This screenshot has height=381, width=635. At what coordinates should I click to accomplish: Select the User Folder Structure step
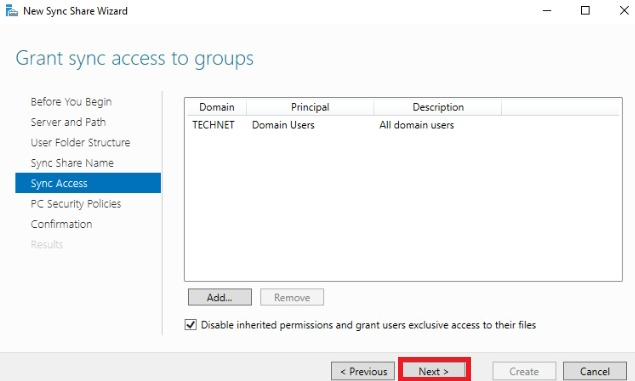point(80,143)
